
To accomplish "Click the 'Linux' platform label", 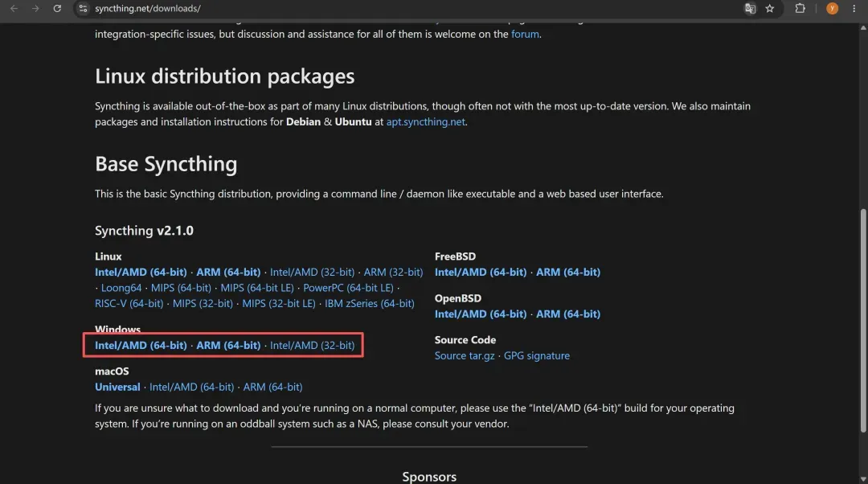I will coord(108,256).
